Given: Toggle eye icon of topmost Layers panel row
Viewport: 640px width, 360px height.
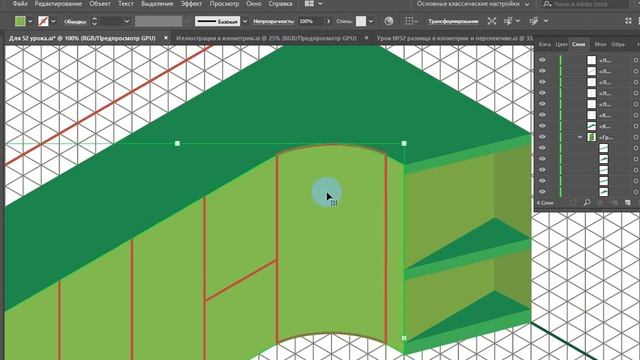Looking at the screenshot, I should (542, 60).
